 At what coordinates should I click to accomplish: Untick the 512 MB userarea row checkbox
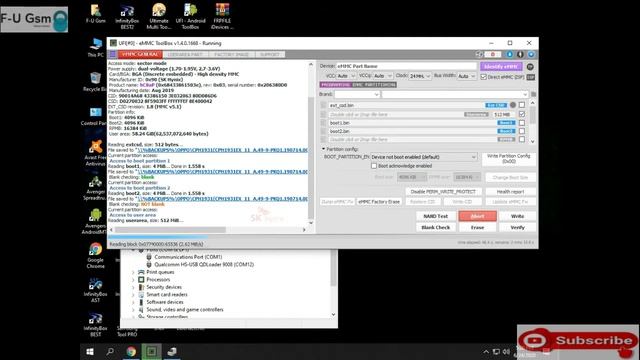pos(522,114)
